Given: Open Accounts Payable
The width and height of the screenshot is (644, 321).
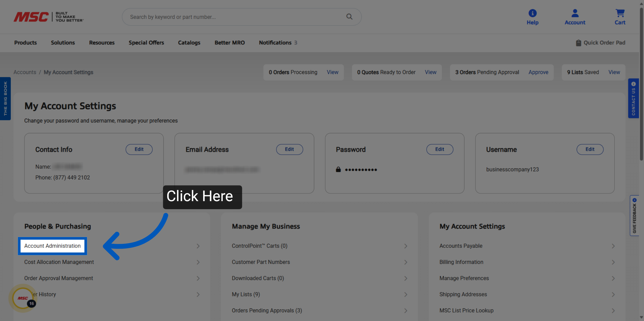Looking at the screenshot, I should [x=461, y=246].
